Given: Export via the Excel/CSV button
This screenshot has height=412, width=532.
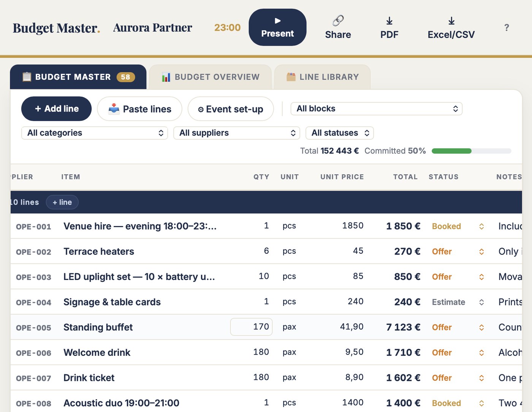Looking at the screenshot, I should tap(451, 27).
